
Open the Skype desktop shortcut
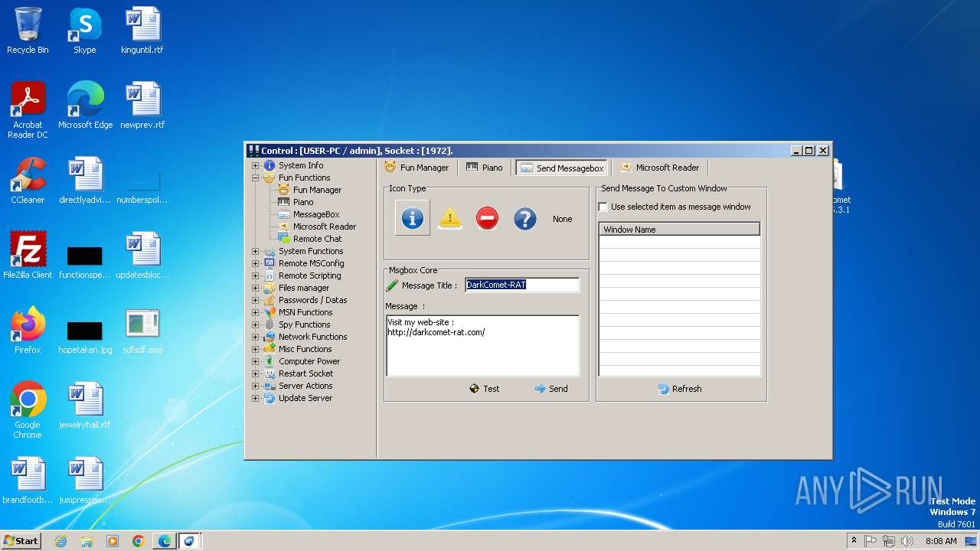[x=85, y=31]
